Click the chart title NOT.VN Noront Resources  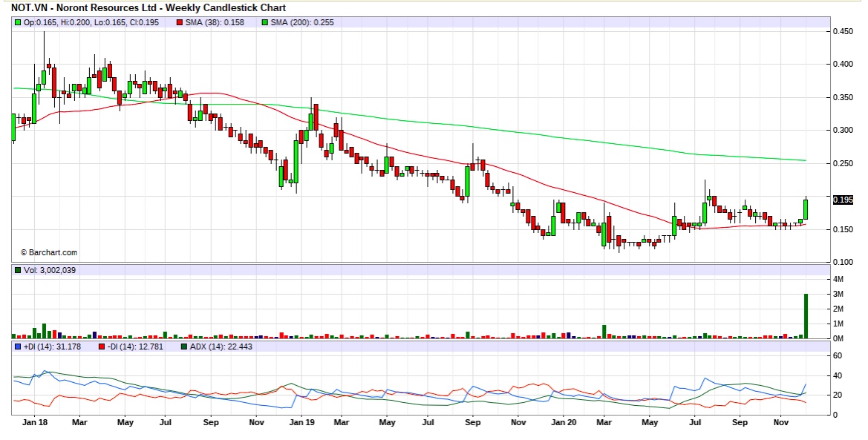149,7
